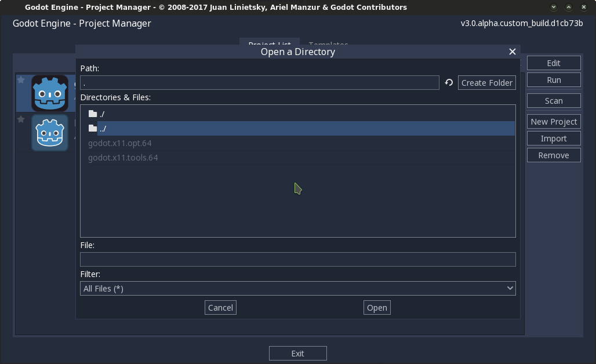Click the folder icon next to "./" entry
This screenshot has width=596, height=364.
(93, 114)
